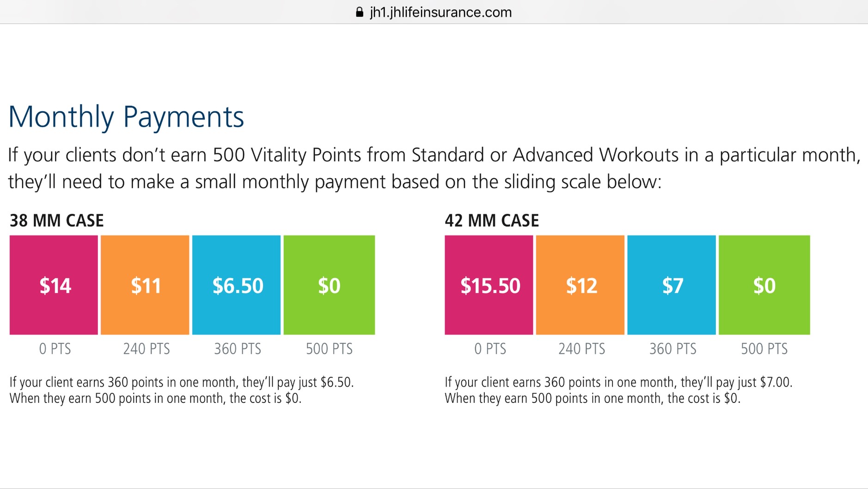Click the 500 PTS label under 38 MM
The image size is (868, 489).
coord(330,349)
